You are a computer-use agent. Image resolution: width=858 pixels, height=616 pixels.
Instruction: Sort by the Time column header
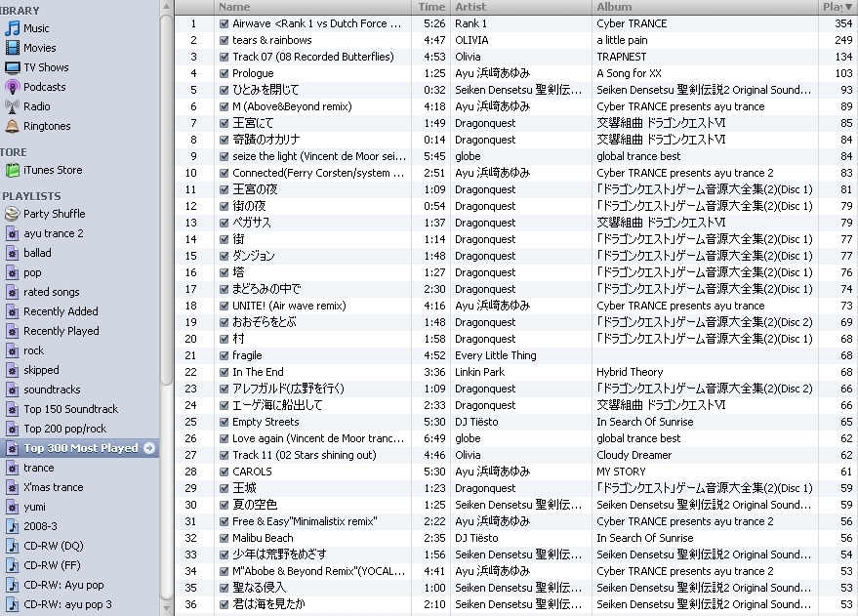click(431, 7)
